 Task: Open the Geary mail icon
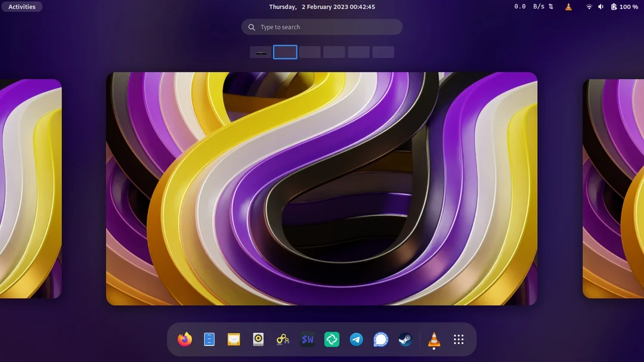coord(234,339)
